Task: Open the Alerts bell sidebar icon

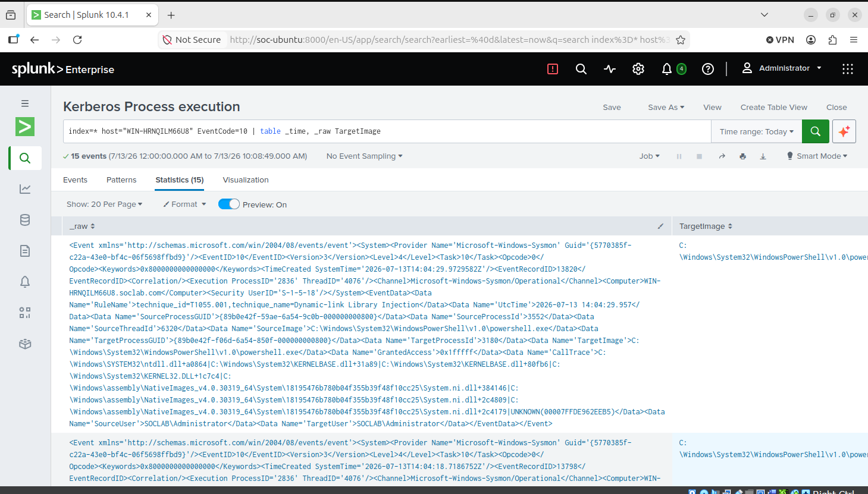Action: click(25, 282)
